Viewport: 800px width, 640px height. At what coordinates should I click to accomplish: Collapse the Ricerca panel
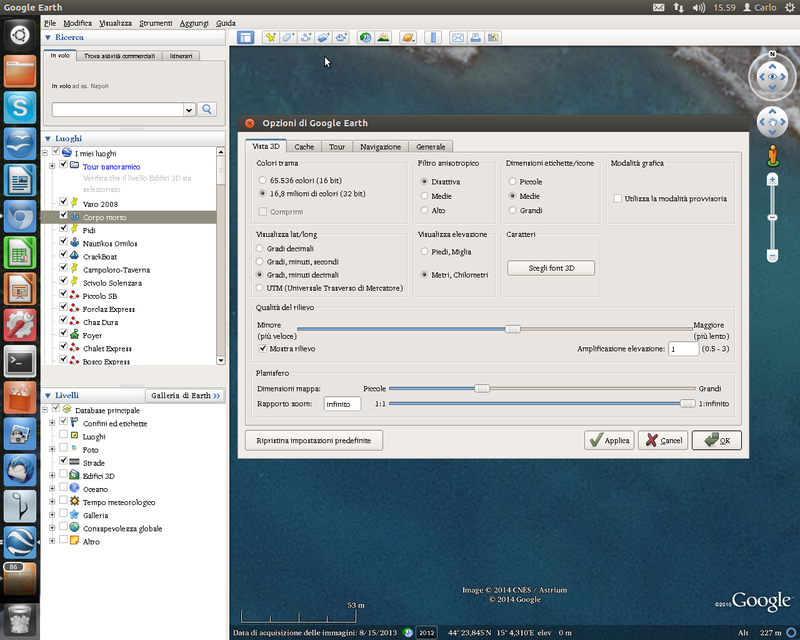coord(48,37)
